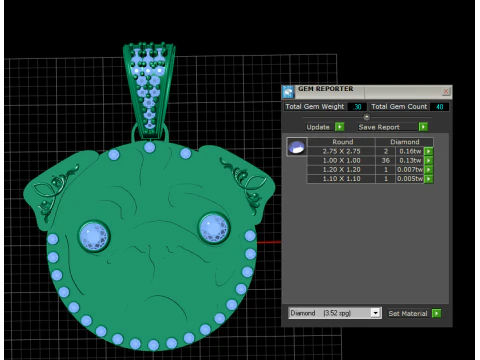480x360 pixels.
Task: Click the green arrow on the 0.005tw row
Action: tap(429, 179)
